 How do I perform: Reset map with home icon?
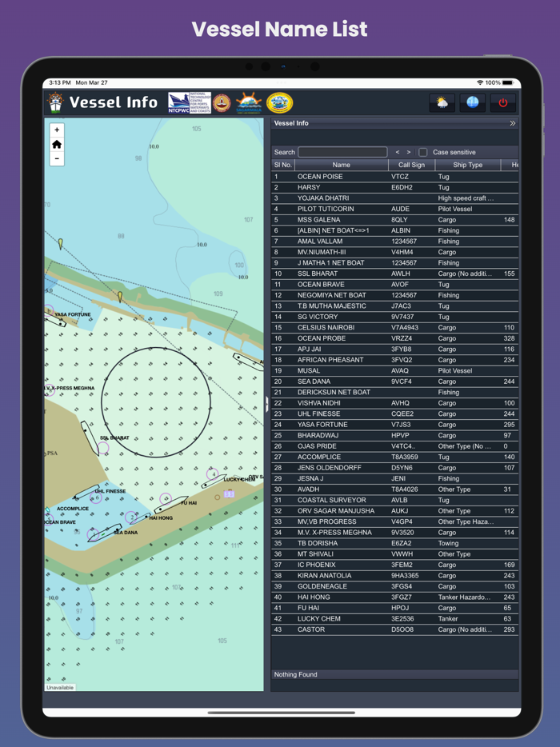tap(57, 144)
